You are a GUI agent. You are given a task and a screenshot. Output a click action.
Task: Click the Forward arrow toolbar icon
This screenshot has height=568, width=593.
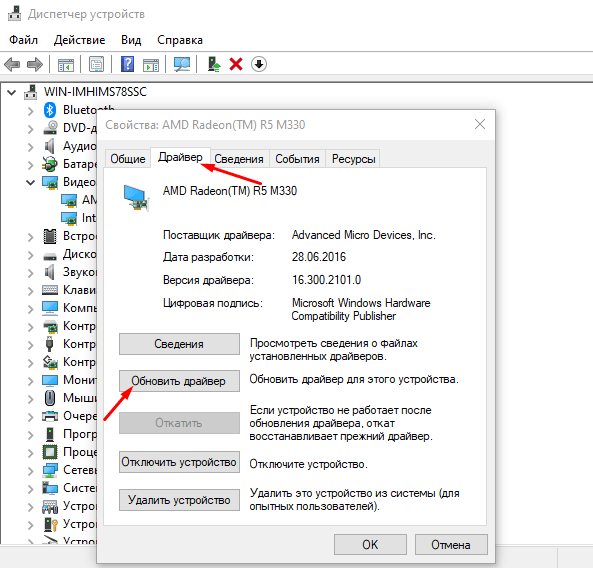(x=35, y=64)
